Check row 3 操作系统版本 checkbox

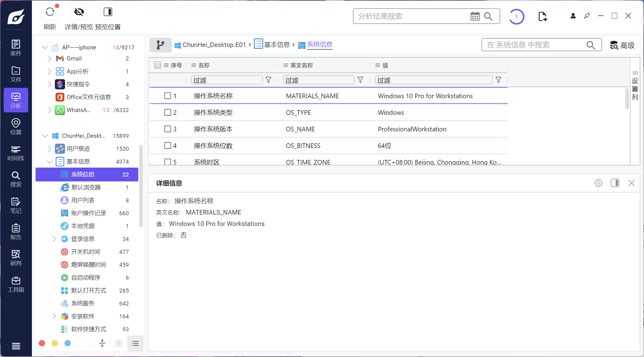tap(167, 129)
